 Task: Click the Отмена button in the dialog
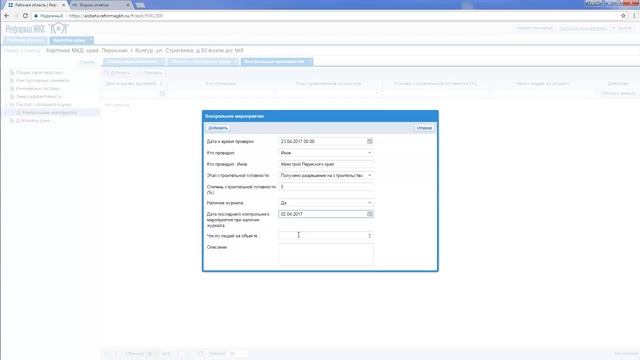point(424,128)
